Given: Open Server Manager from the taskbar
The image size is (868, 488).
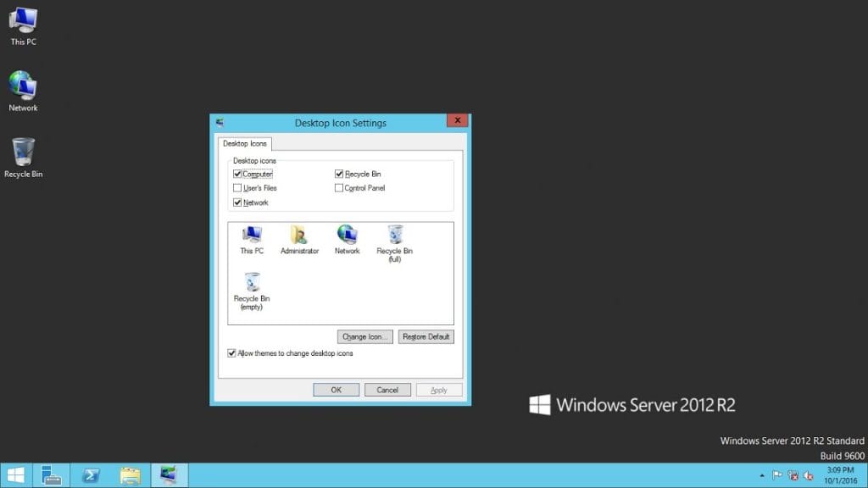Looking at the screenshot, I should (x=52, y=474).
